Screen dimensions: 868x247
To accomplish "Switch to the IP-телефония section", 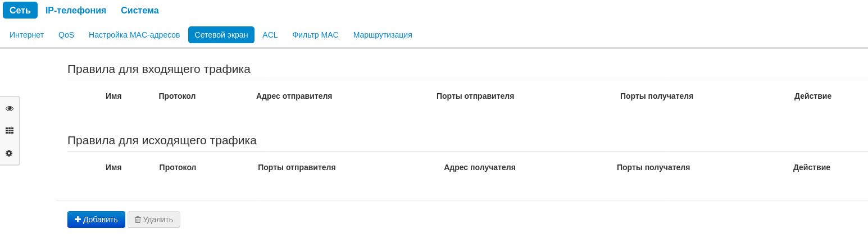I will coord(76,10).
